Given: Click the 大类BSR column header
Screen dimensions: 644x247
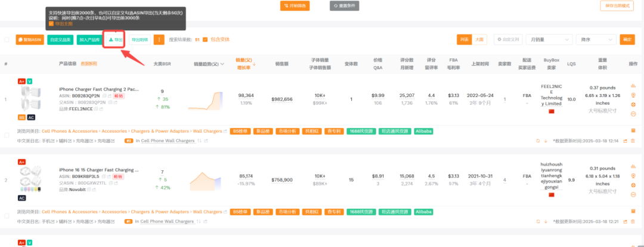Looking at the screenshot, I should [162, 64].
